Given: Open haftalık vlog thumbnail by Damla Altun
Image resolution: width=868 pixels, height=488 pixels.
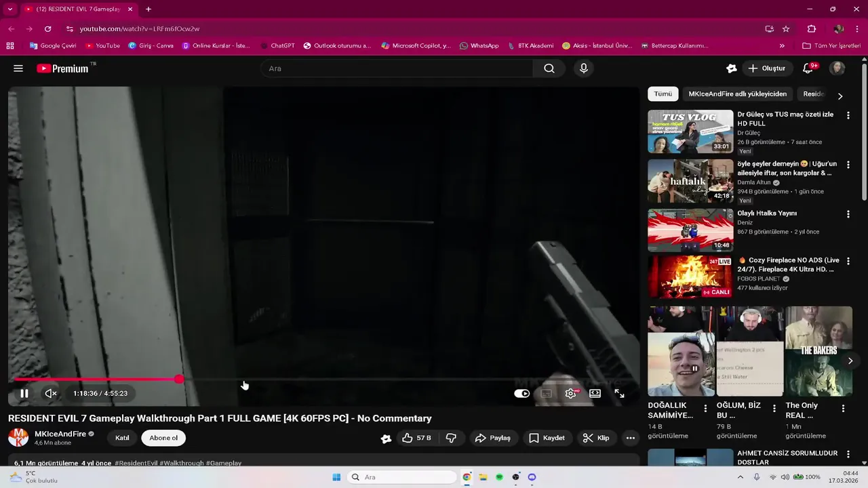Looking at the screenshot, I should tap(690, 181).
